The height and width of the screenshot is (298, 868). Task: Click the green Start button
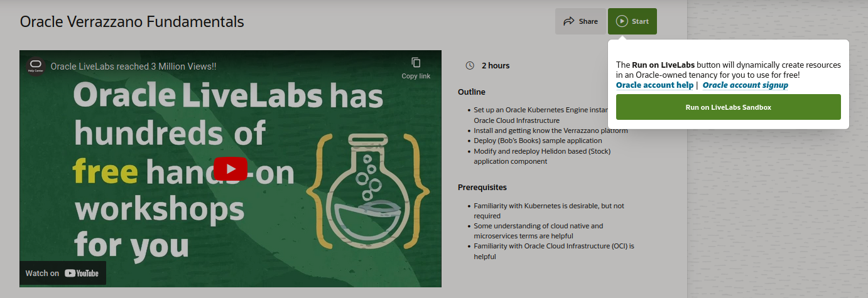pos(632,21)
